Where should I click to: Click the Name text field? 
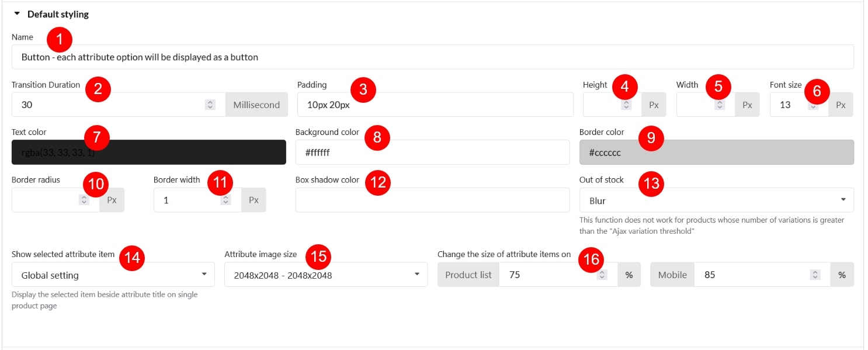pos(432,57)
